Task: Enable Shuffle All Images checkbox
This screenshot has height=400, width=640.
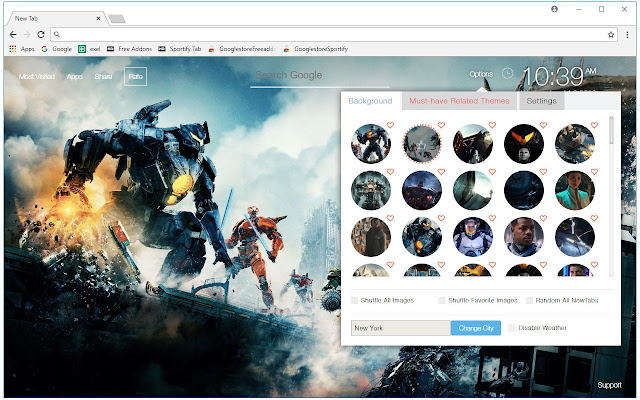Action: pos(354,300)
